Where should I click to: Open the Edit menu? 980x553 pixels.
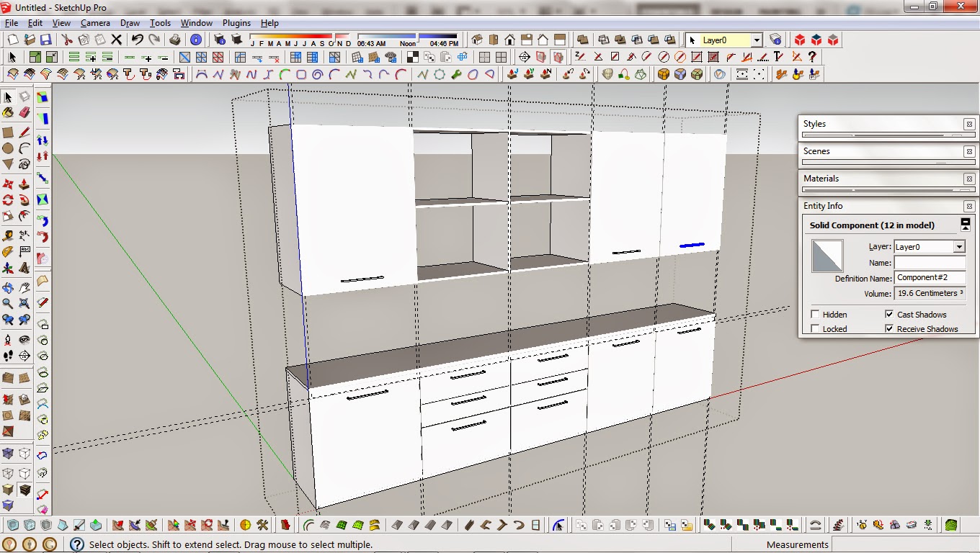coord(35,23)
